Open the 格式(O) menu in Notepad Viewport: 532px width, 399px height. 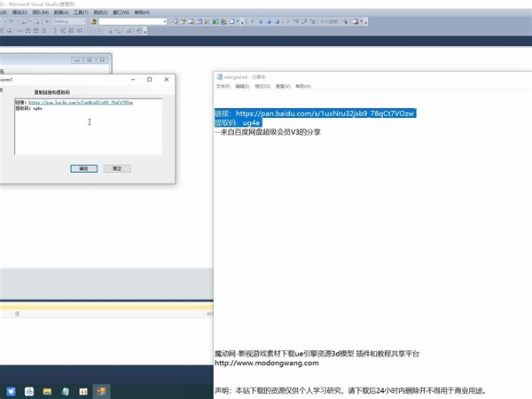pyautogui.click(x=262, y=87)
